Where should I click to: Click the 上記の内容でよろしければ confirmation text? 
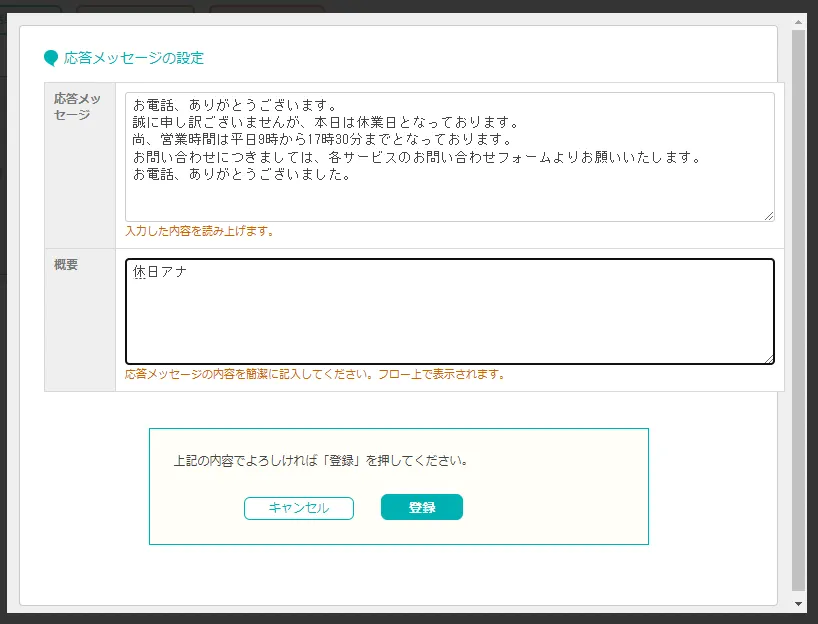(x=321, y=461)
